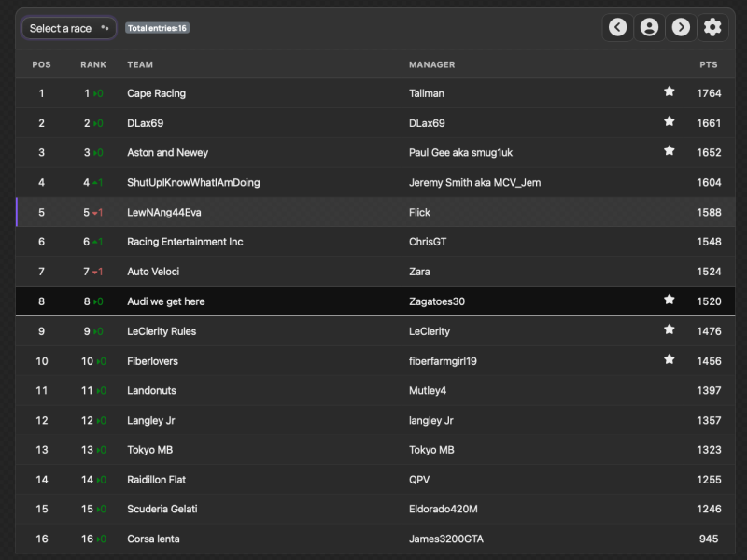Open the user profile icon
The image size is (747, 560).
point(649,27)
